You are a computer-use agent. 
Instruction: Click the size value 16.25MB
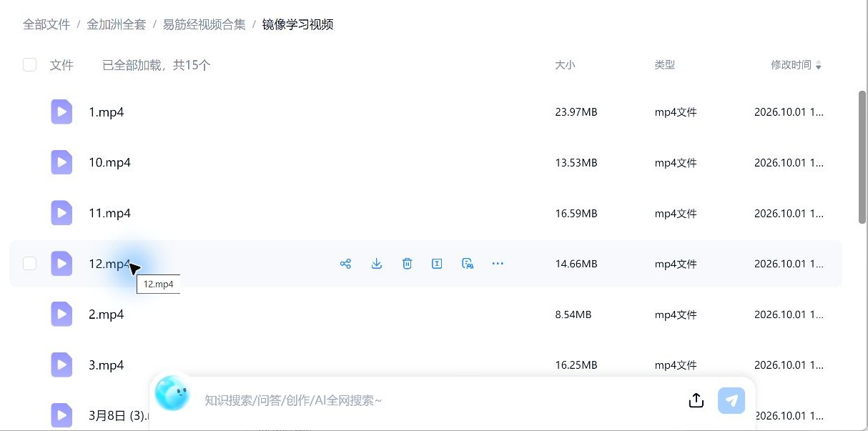(576, 366)
